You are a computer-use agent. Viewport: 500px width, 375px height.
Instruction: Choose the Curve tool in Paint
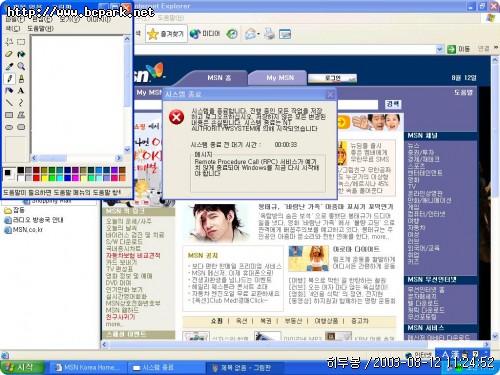(x=21, y=103)
